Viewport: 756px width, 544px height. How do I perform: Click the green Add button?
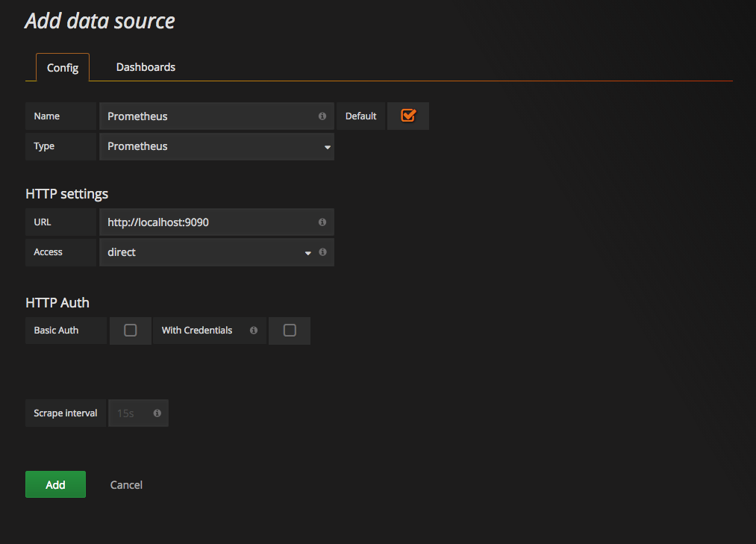(55, 484)
